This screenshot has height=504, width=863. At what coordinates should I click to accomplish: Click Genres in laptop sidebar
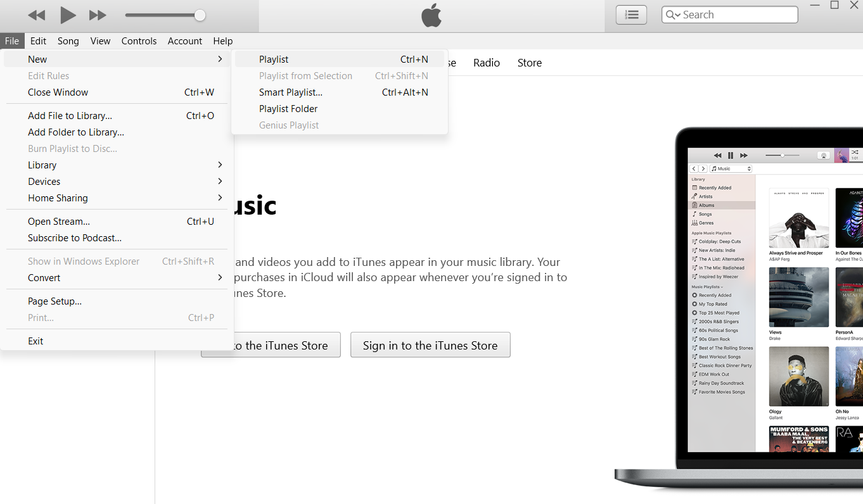(706, 223)
